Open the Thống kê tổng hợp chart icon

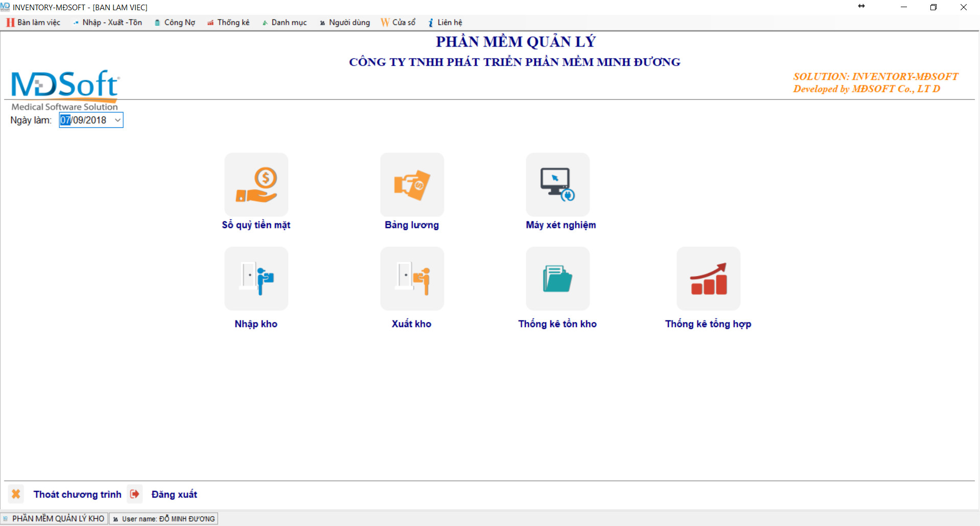(709, 279)
